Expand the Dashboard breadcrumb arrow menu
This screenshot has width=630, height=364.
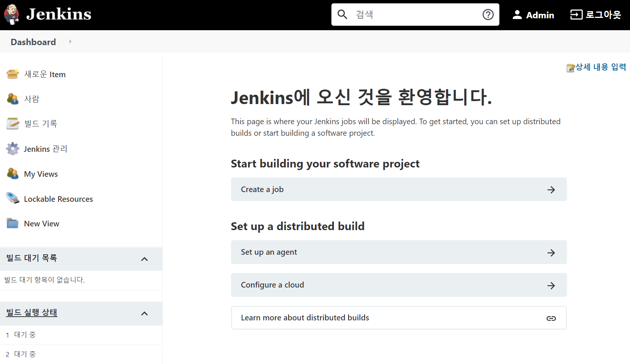[x=70, y=41]
